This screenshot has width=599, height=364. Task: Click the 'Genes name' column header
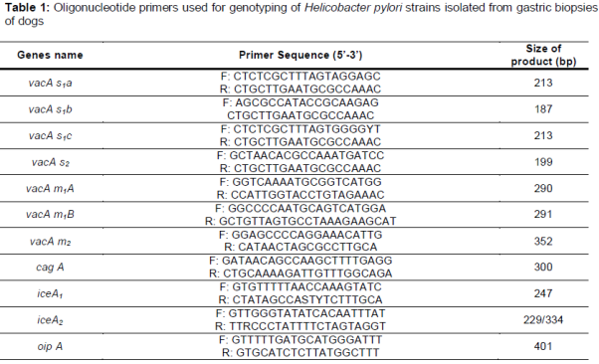pos(50,55)
